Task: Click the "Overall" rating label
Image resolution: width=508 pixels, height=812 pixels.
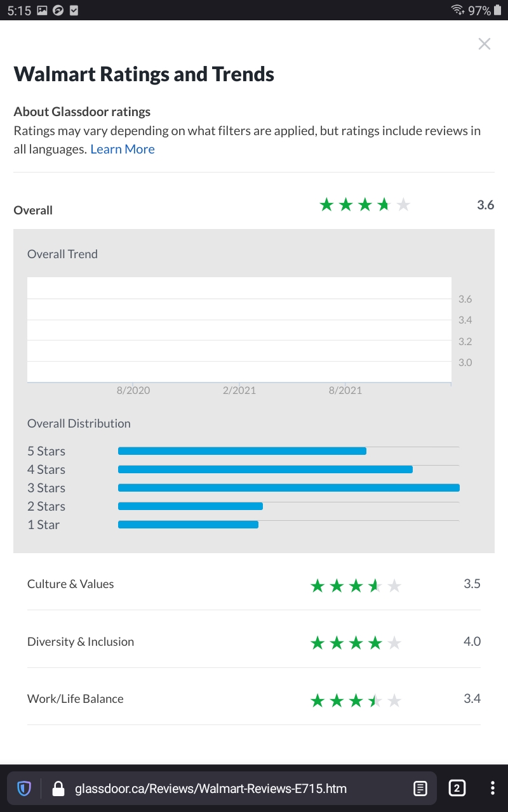Action: (x=33, y=210)
